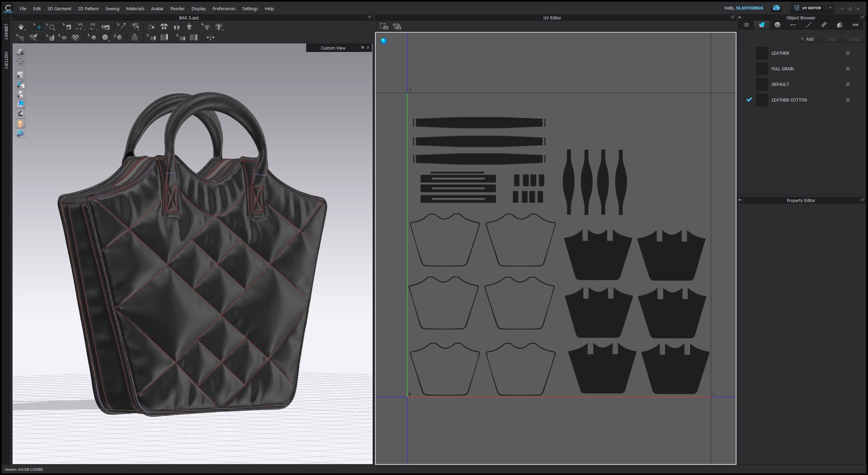Choose the Edit Sewing tool
The height and width of the screenshot is (475, 868).
[x=68, y=27]
